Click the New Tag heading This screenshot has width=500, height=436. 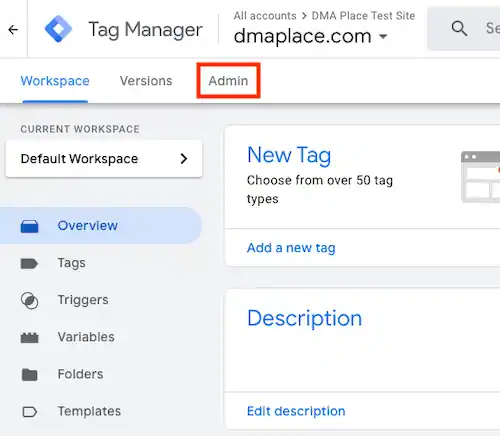click(x=289, y=155)
